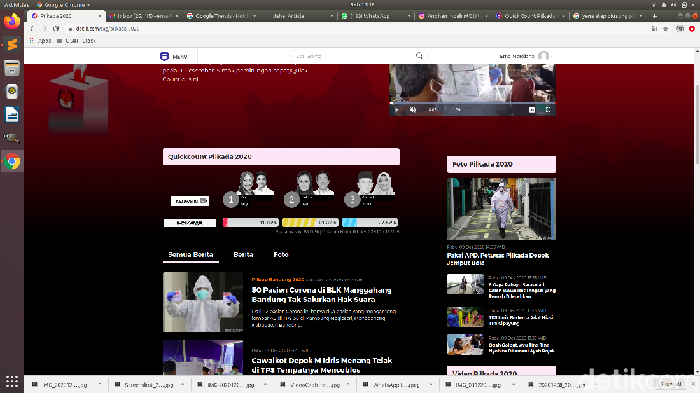Open a new browser tab
Image resolution: width=700 pixels, height=393 pixels.
tap(654, 16)
